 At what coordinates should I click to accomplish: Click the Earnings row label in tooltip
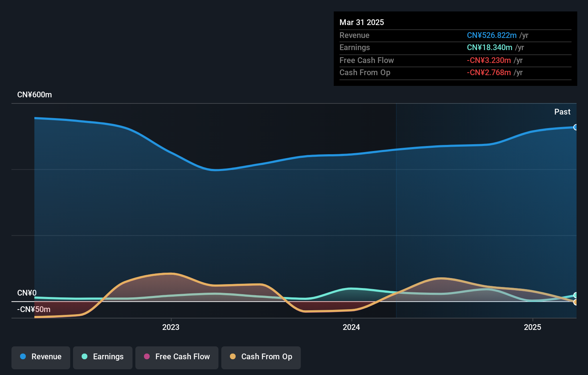pyautogui.click(x=355, y=47)
